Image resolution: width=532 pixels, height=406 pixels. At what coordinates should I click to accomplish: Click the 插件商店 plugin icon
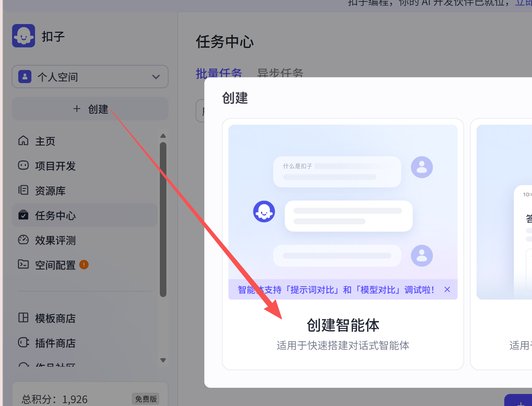click(23, 343)
